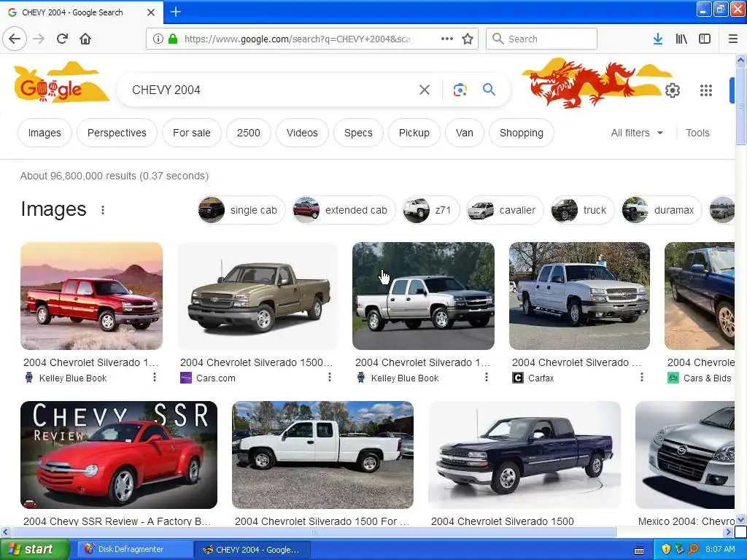Open 2004 Chevy SSR Review link
747x560 pixels.
pyautogui.click(x=117, y=521)
